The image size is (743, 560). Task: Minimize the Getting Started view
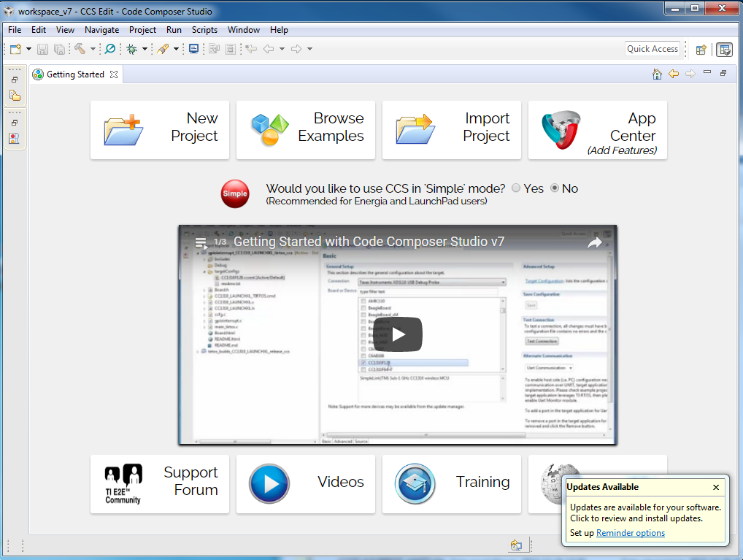pyautogui.click(x=707, y=72)
